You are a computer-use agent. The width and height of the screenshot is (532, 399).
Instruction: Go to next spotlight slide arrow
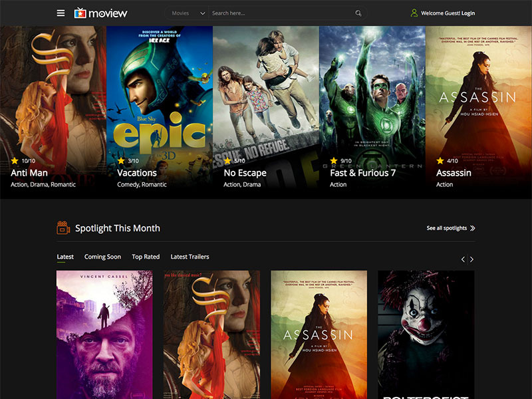click(471, 259)
